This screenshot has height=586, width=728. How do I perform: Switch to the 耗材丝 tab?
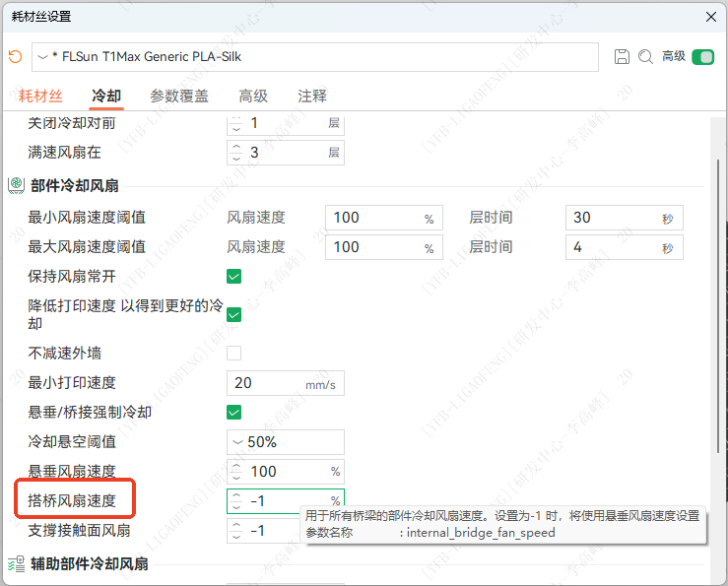[40, 97]
